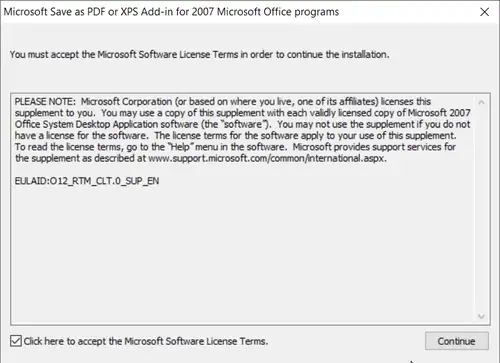Viewport: 500px width, 363px height.
Task: Click the 'To read the license terms' line
Action: (235, 147)
